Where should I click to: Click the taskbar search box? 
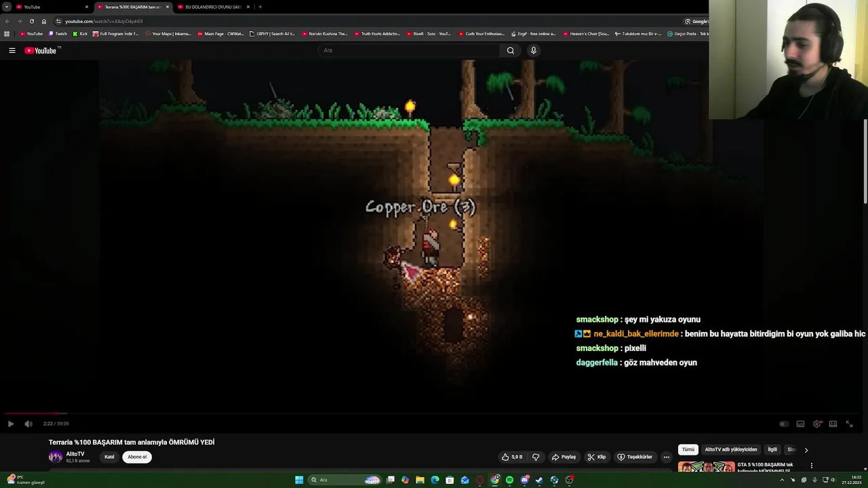[x=344, y=480]
